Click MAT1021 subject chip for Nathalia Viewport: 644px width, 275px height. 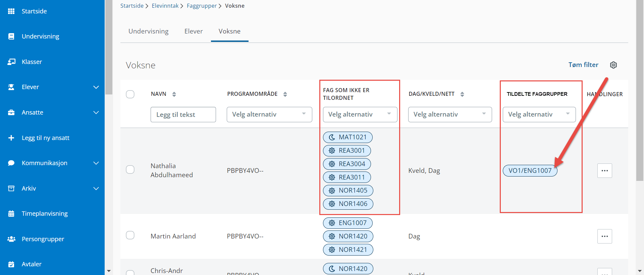coord(347,137)
